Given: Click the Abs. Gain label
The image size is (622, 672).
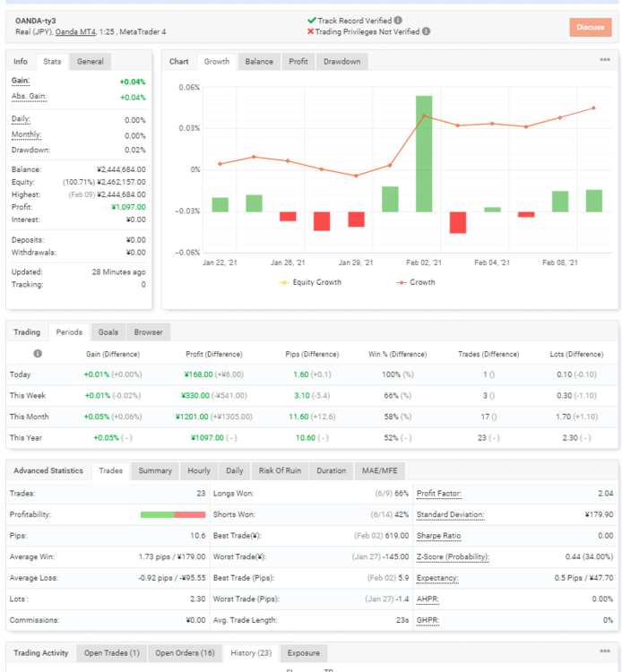Looking at the screenshot, I should tap(30, 97).
